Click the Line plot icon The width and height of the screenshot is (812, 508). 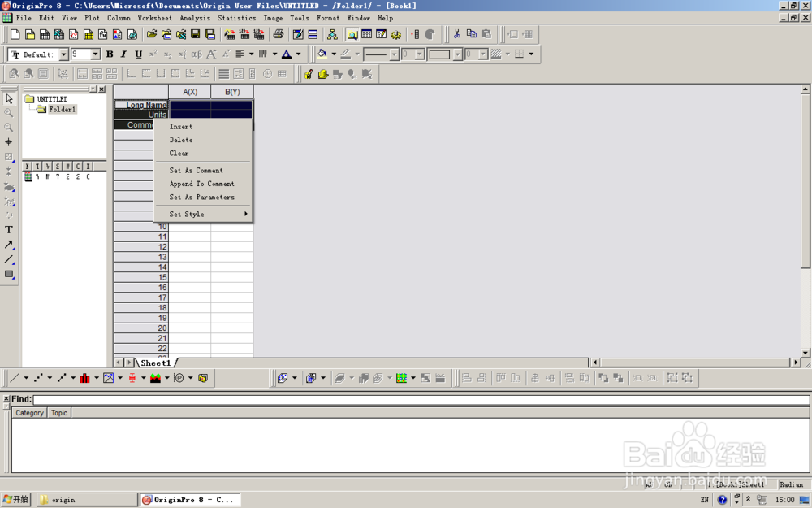point(15,378)
